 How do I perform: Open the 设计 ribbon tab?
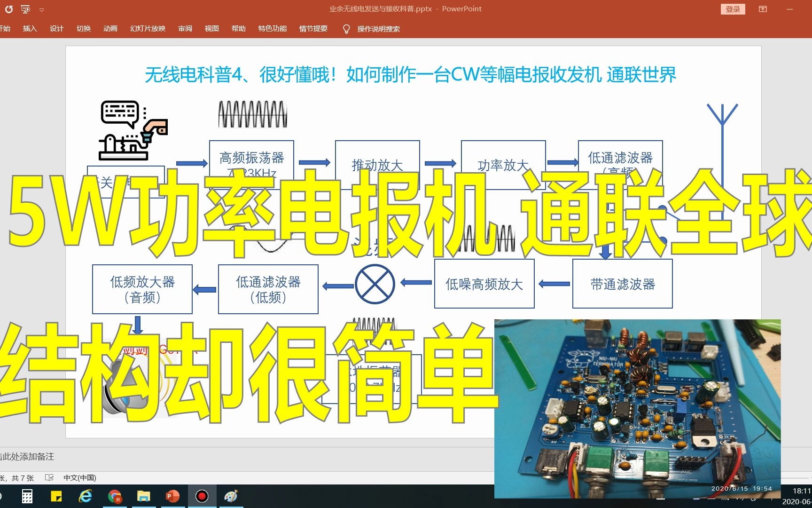(x=56, y=29)
